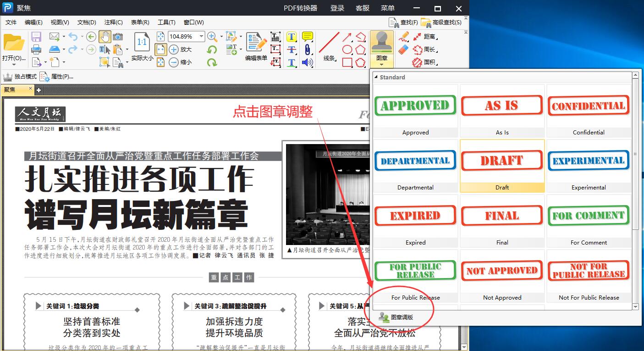Click the sound annotation speaker icon
This screenshot has width=644, height=351.
click(308, 62)
